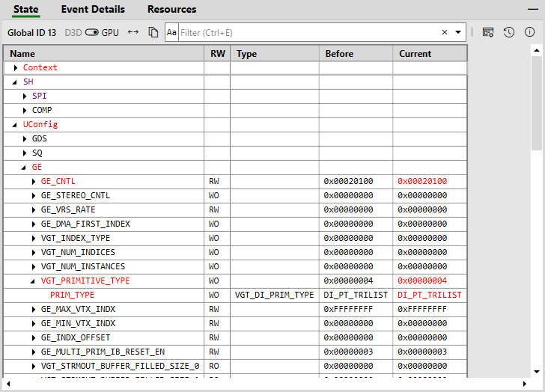
Task: Toggle the Aa case-sensitive filter button
Action: click(x=171, y=32)
